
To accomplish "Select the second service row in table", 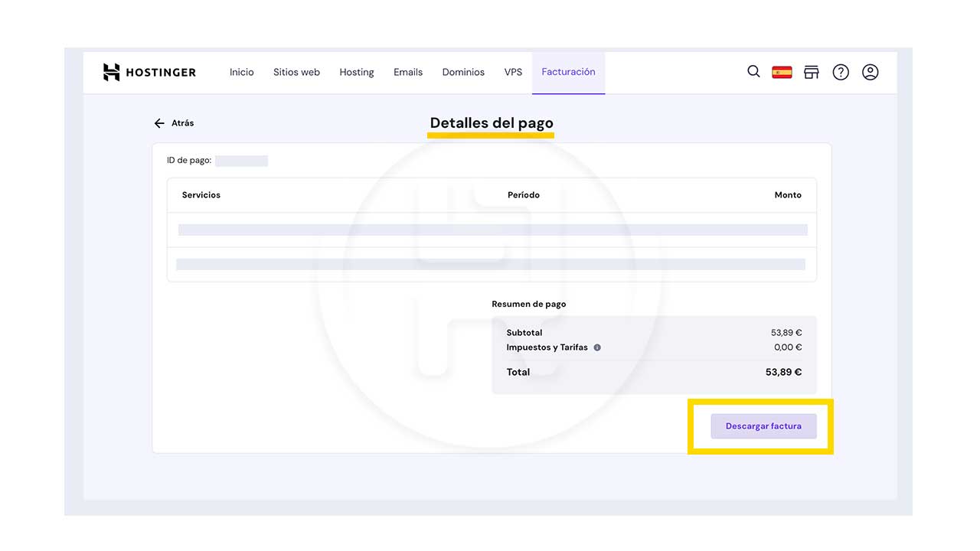I will [491, 264].
